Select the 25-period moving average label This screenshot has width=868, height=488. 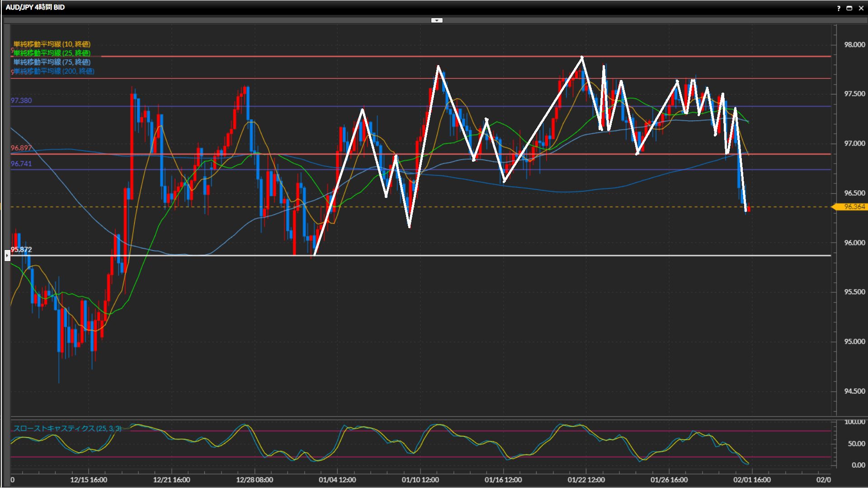click(52, 53)
